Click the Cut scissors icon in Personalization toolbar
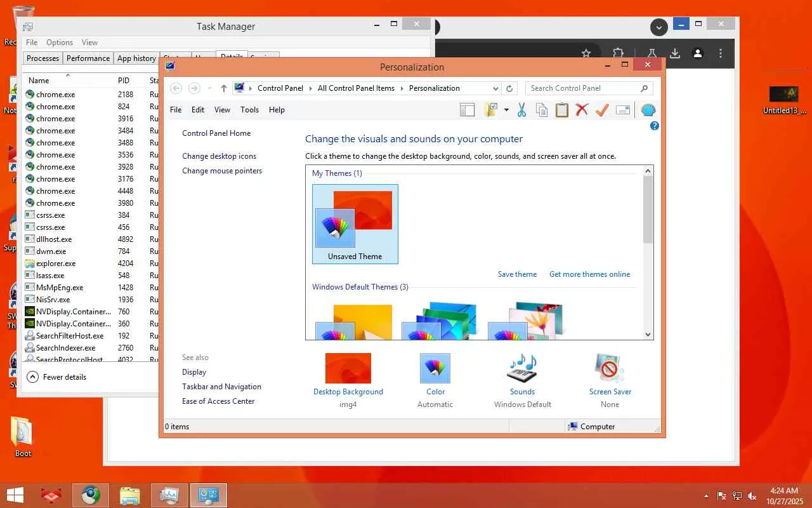The image size is (812, 508). click(521, 110)
